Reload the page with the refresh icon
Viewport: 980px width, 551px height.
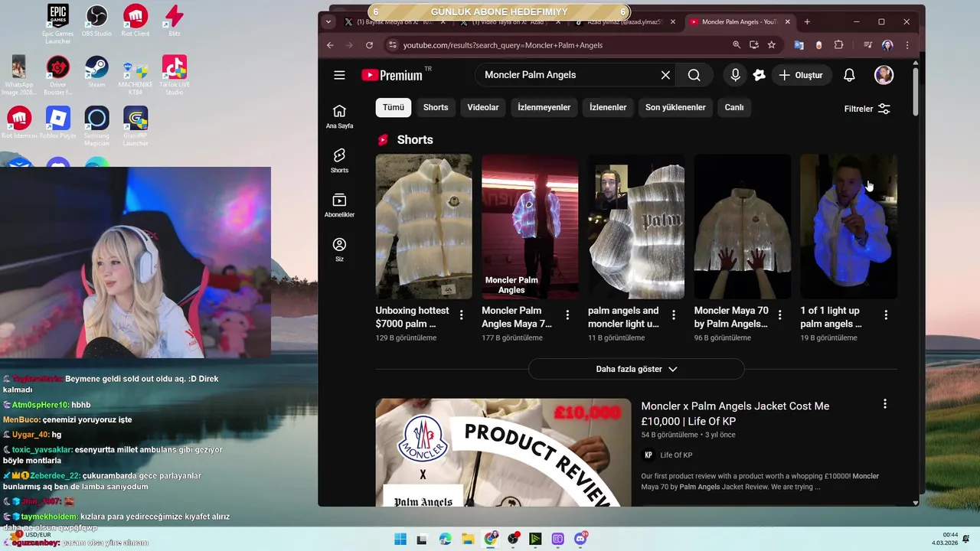[x=371, y=45]
